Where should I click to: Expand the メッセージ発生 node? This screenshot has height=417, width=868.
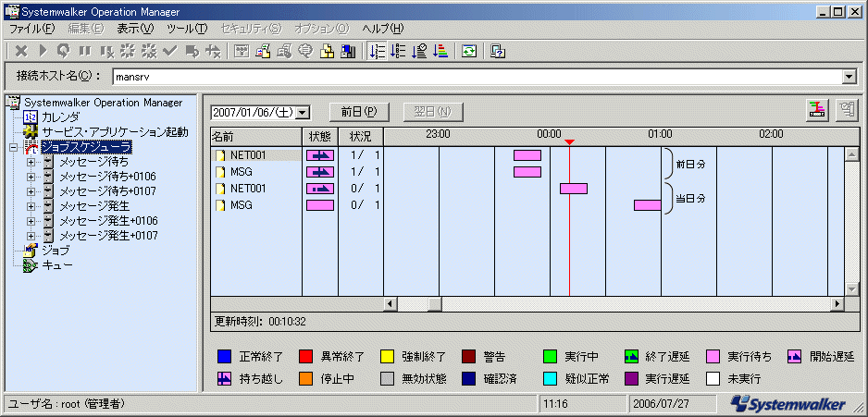point(31,206)
